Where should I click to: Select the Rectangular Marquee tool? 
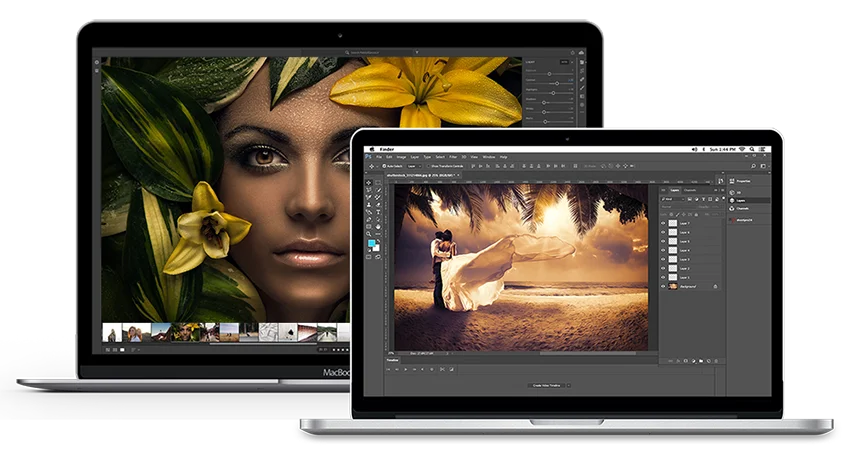(378, 183)
